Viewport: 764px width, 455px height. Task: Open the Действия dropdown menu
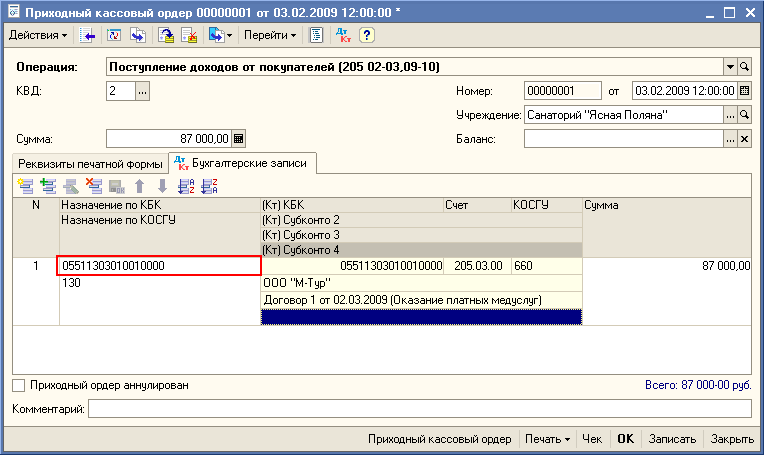click(38, 35)
